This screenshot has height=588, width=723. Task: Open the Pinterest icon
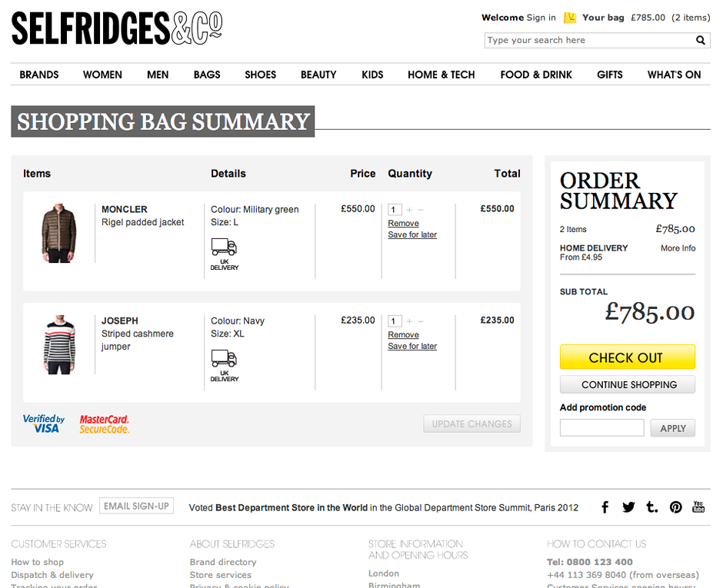pos(675,507)
